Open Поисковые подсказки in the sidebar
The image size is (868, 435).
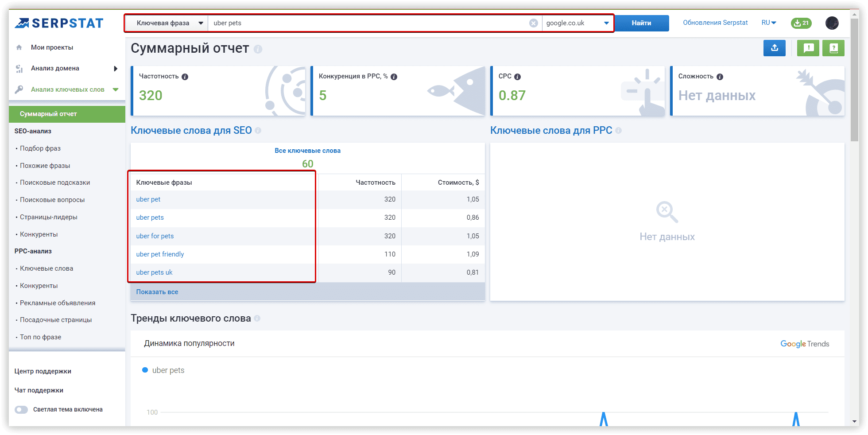55,183
